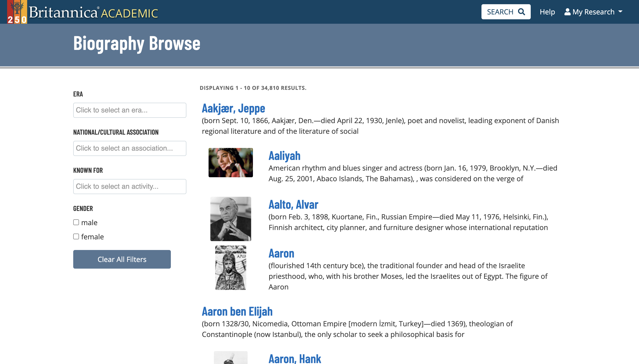This screenshot has width=639, height=364.
Task: Click the NATIONAL/CULTURAL ASSOCIATION heading
Action: click(116, 132)
